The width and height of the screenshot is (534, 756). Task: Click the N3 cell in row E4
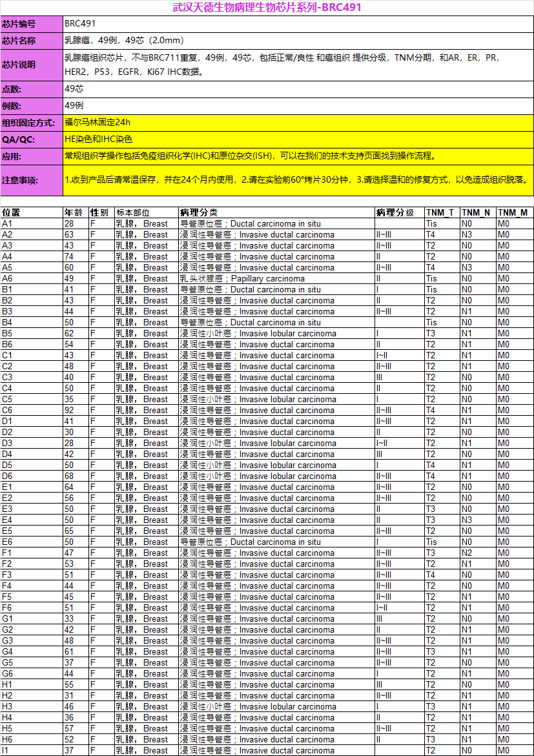477,520
